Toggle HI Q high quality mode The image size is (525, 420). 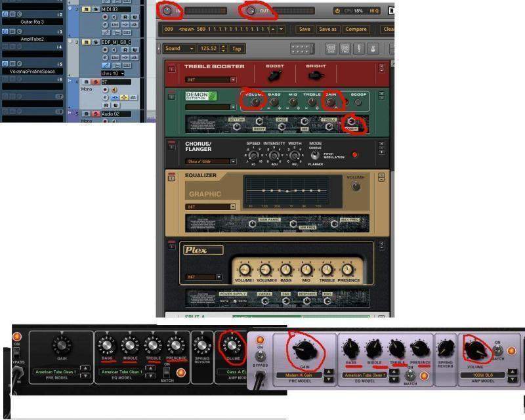pyautogui.click(x=374, y=10)
